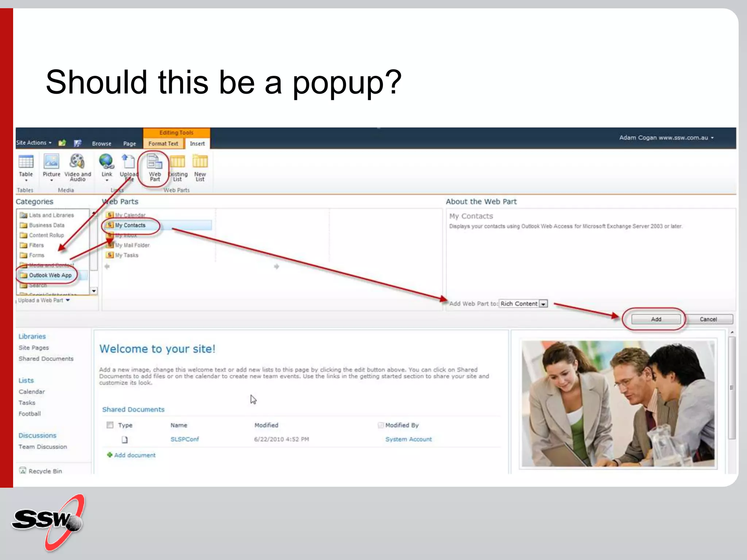Click the SLSPConf document file icon
This screenshot has width=747, height=560.
click(x=125, y=440)
